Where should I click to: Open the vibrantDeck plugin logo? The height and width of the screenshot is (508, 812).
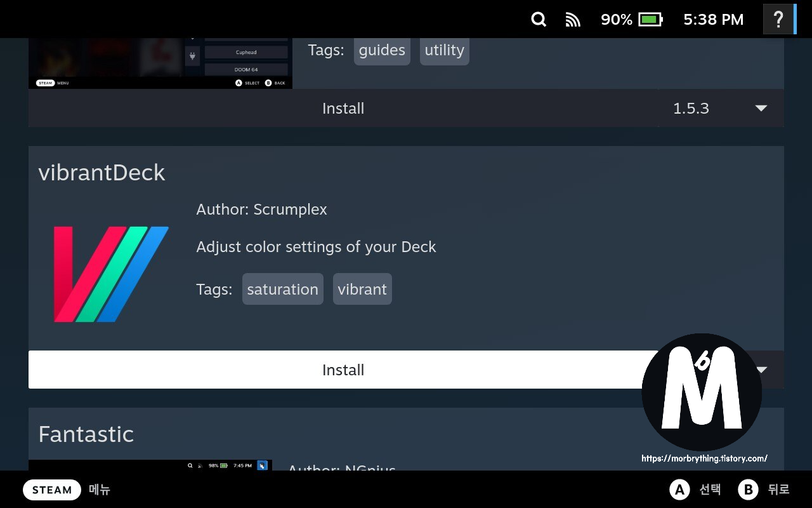point(111,274)
